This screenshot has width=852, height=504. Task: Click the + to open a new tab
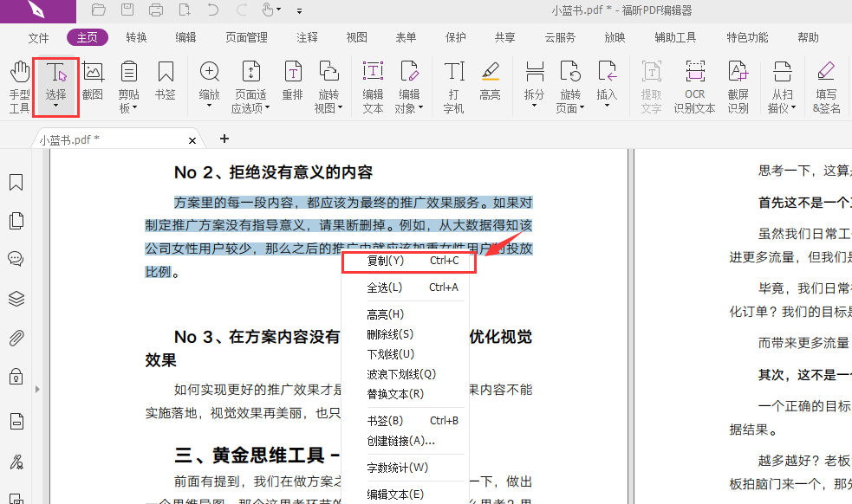(x=224, y=139)
